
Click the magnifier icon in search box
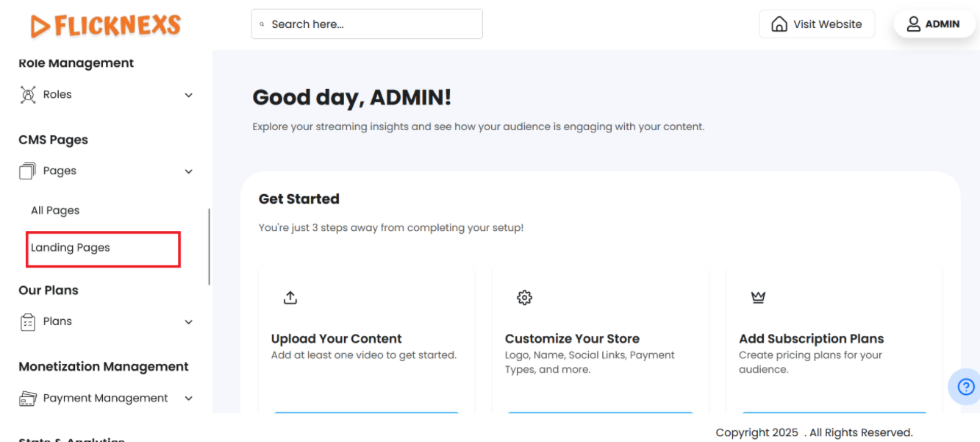tap(262, 24)
